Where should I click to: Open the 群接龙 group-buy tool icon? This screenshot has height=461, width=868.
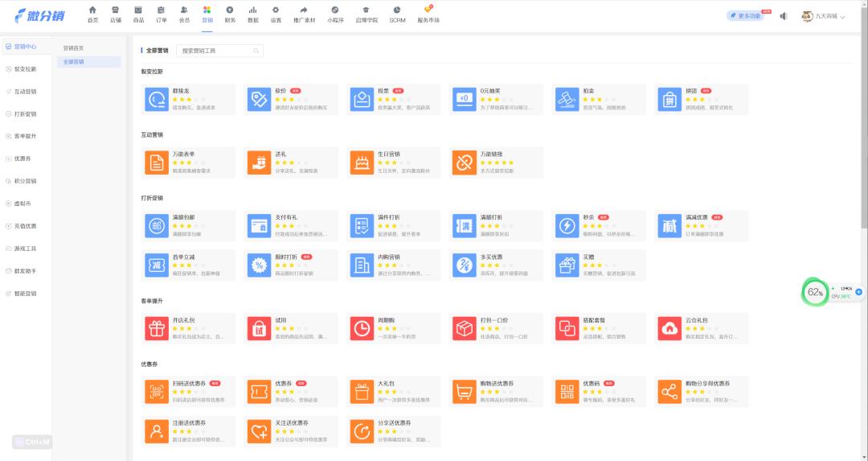[155, 99]
